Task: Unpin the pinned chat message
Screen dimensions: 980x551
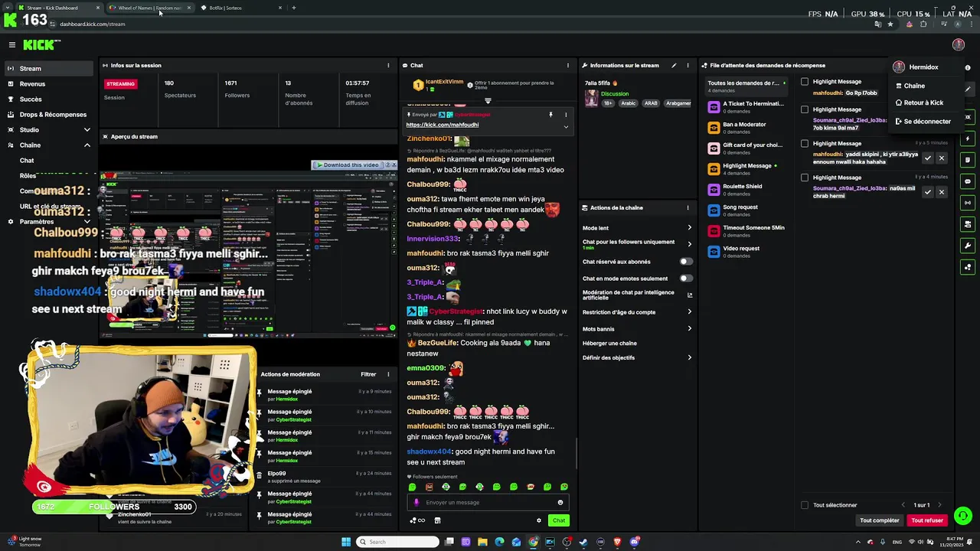Action: [550, 115]
